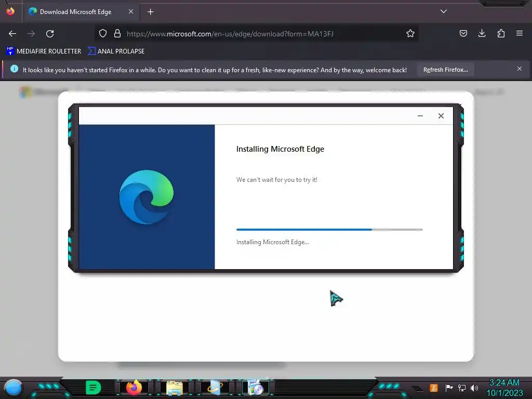Screen dimensions: 532x399
Task: Open the Firefox hamburger menu
Action: click(519, 33)
